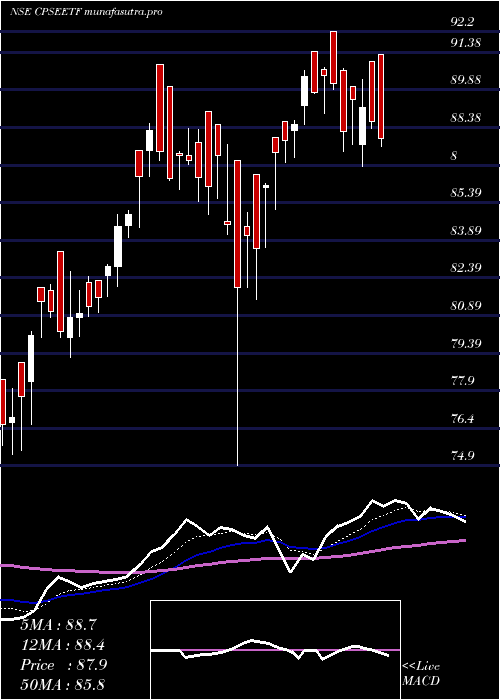Click the 85.39 price axis label
500x700 pixels.
466,193
